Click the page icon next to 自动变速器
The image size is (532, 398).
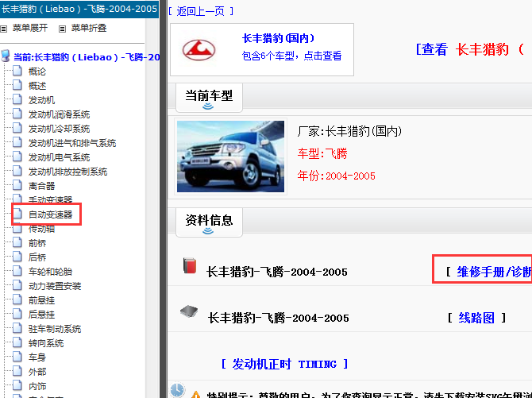(x=17, y=214)
